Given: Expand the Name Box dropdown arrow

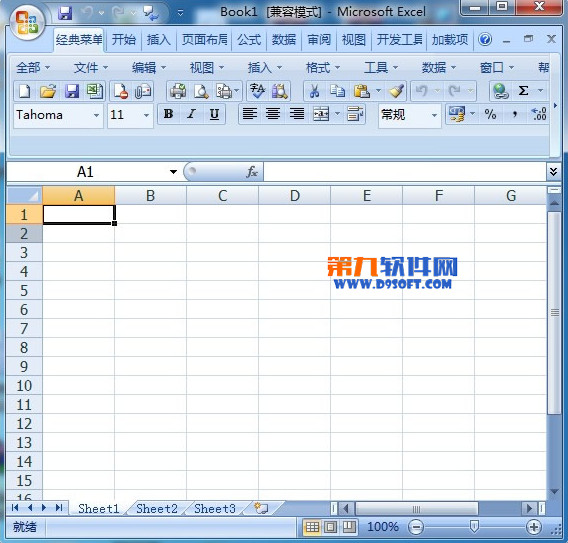Looking at the screenshot, I should [174, 172].
